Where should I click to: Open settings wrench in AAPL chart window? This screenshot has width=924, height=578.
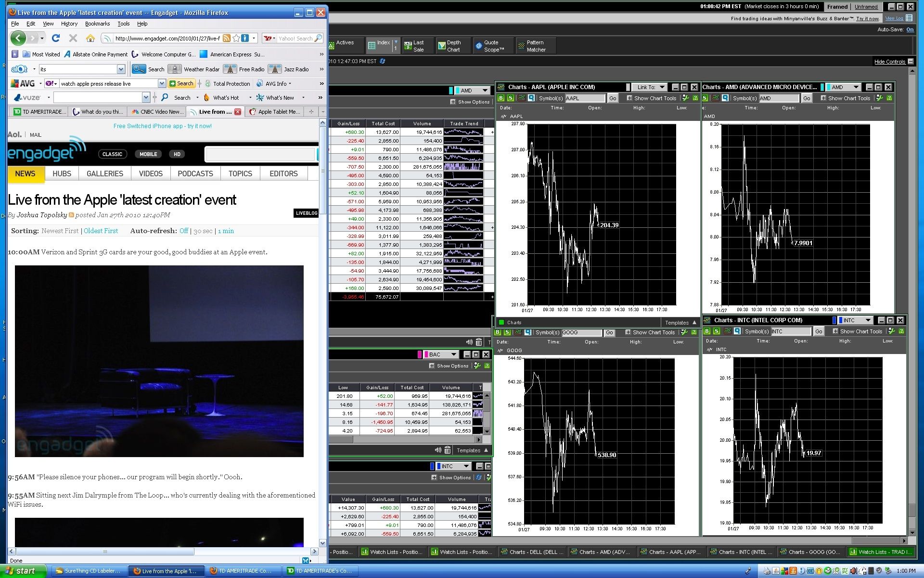pyautogui.click(x=686, y=98)
